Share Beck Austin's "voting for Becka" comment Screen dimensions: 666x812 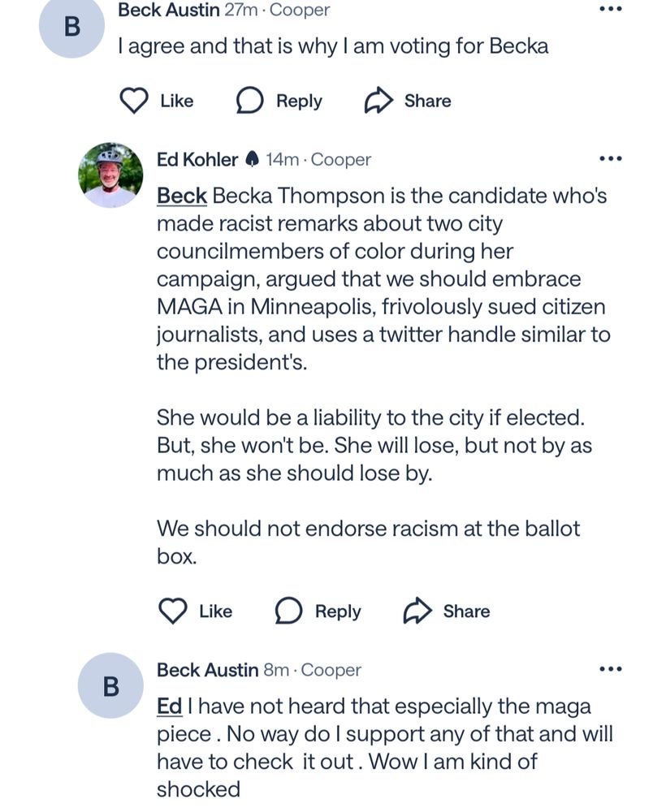pyautogui.click(x=407, y=101)
